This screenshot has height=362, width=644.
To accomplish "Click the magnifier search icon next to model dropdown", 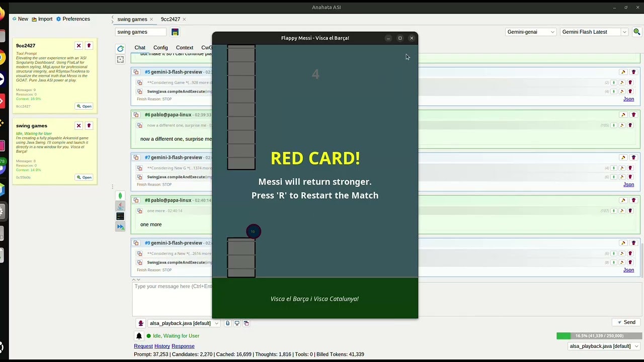I will 636,32.
